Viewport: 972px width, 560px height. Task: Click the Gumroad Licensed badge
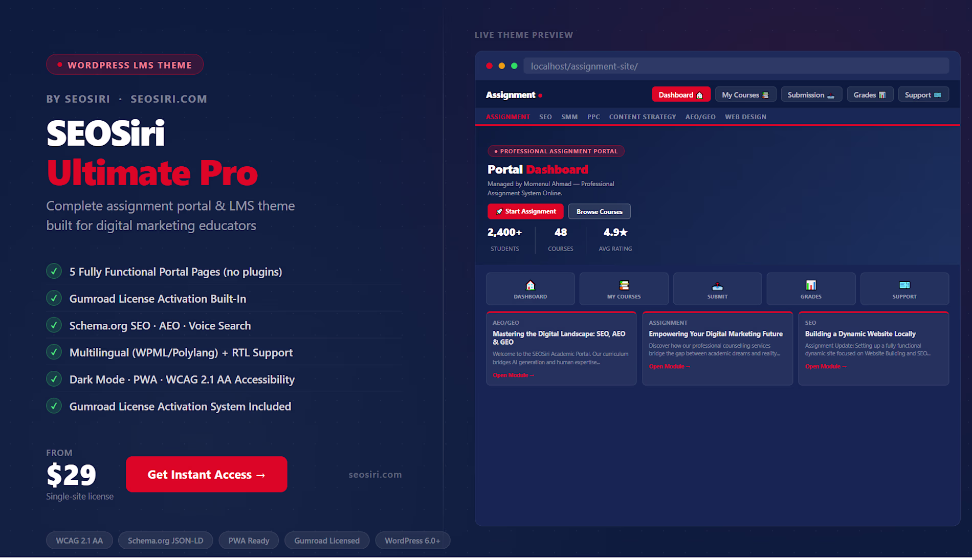pyautogui.click(x=327, y=541)
